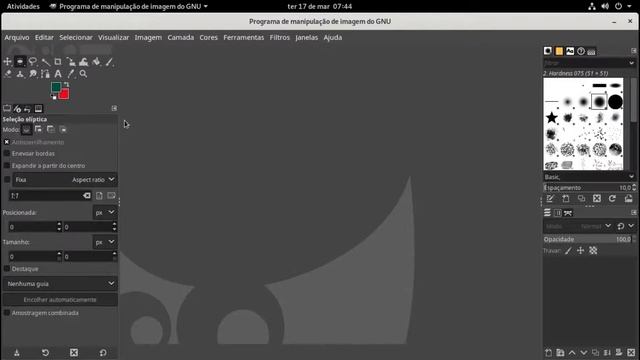Adjust the Espaçamento brush spacing slider

pyautogui.click(x=589, y=188)
